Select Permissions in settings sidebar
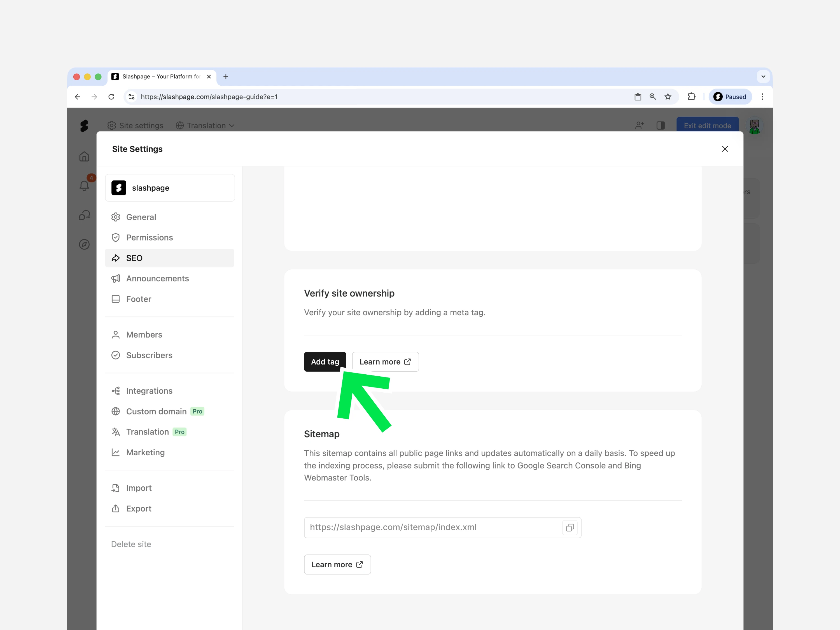The width and height of the screenshot is (840, 630). click(149, 237)
